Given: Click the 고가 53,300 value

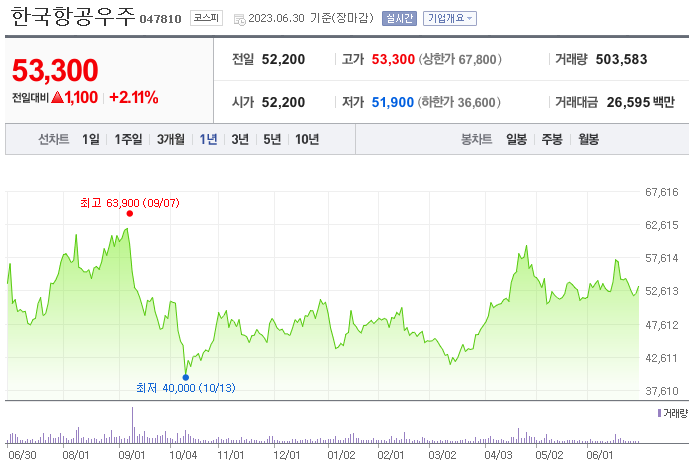Looking at the screenshot, I should [x=393, y=59].
